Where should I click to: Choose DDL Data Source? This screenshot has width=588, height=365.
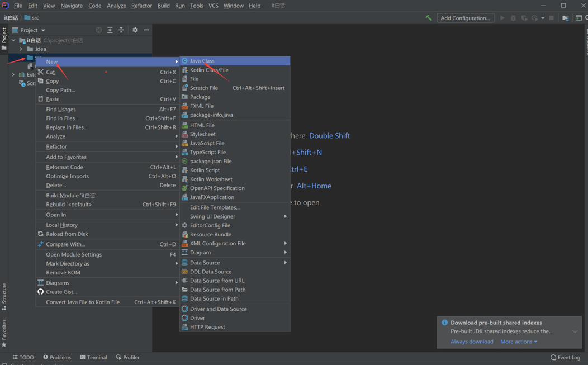tap(235, 272)
